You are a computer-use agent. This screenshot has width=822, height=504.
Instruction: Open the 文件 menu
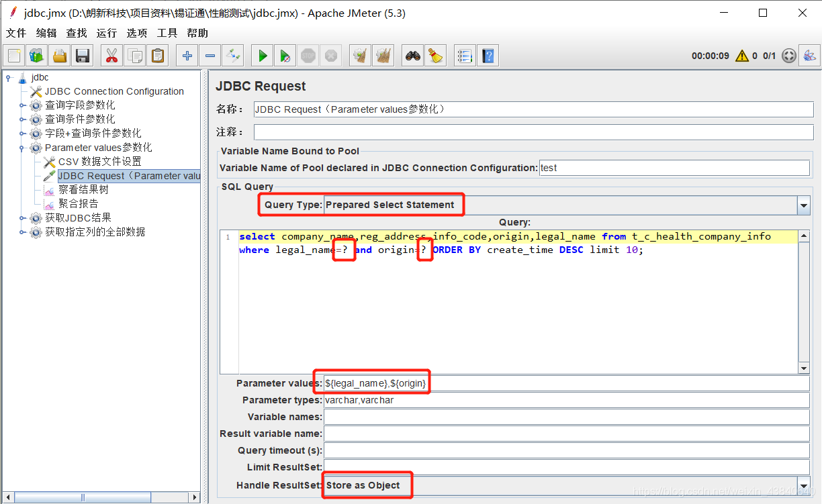16,33
